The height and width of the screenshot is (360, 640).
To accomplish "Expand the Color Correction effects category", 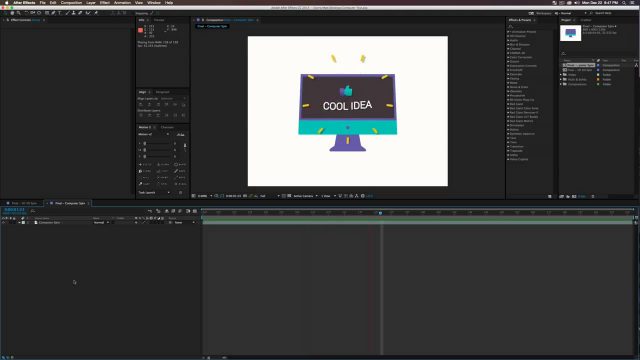I will (508, 57).
